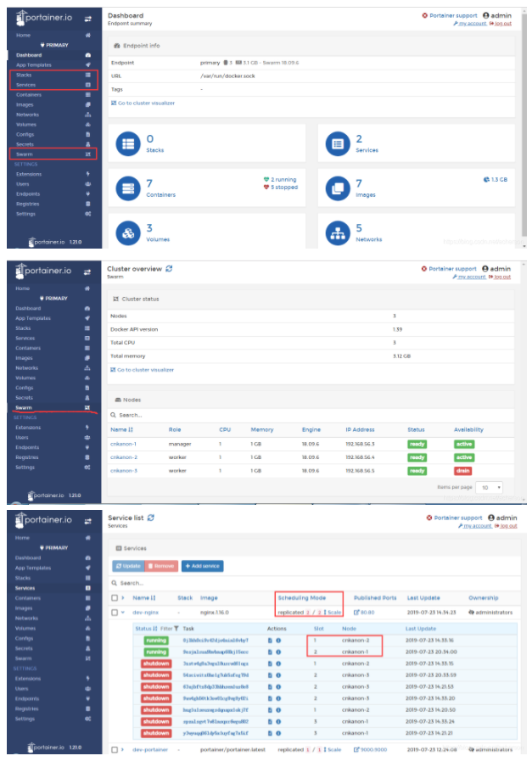Click Add service button
Image resolution: width=532 pixels, height=767 pixels.
click(203, 566)
